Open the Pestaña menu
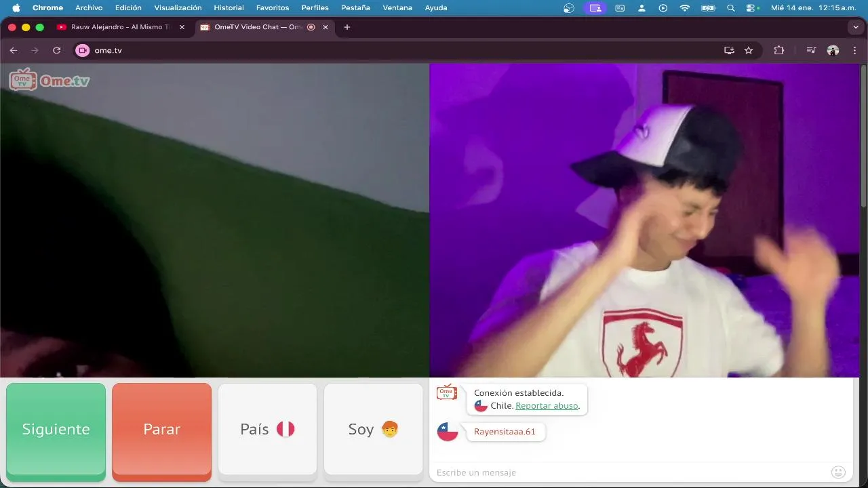 coord(355,8)
